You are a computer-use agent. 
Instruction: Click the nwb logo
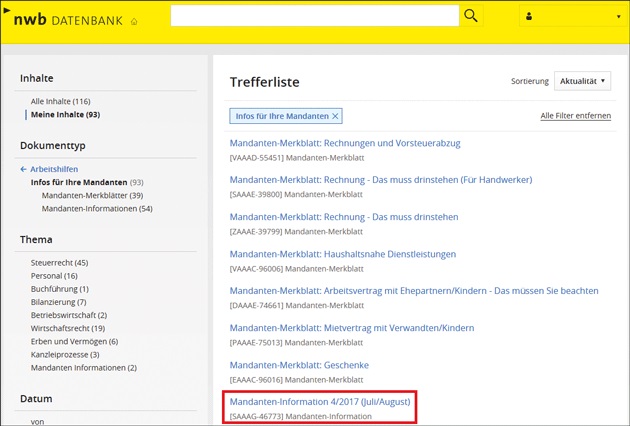pyautogui.click(x=31, y=17)
